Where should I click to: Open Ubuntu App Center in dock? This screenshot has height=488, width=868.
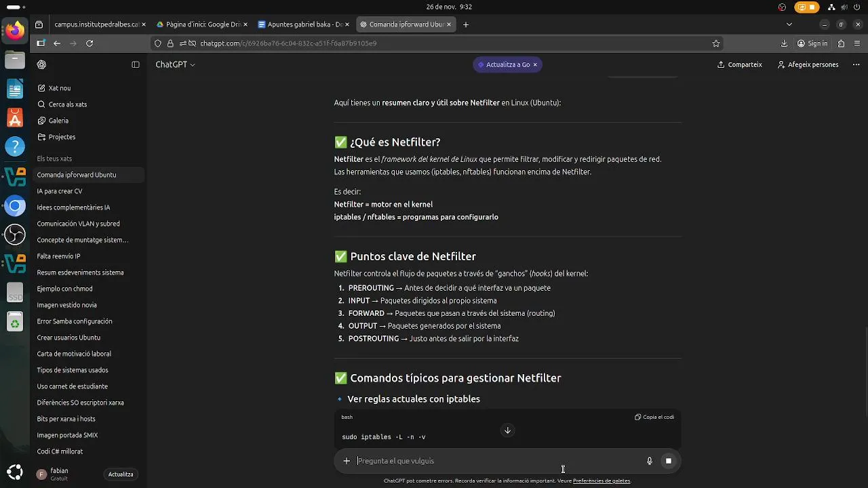coord(15,118)
